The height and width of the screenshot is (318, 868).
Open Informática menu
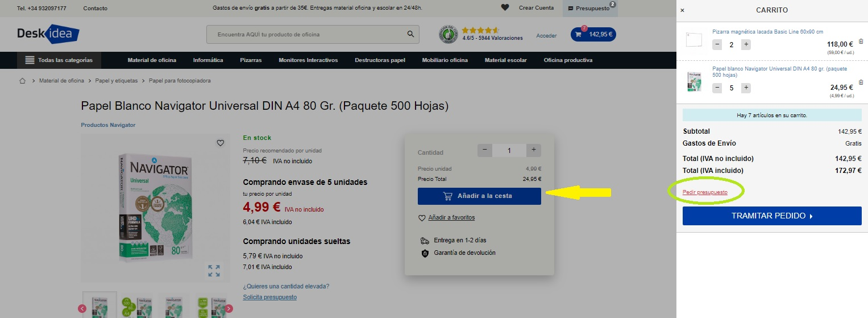point(208,60)
